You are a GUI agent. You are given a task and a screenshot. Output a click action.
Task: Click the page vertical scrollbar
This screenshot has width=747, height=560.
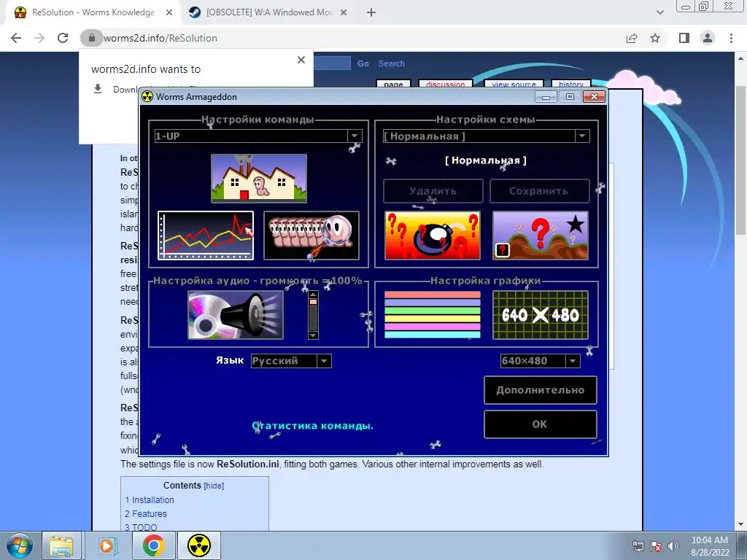tap(740, 159)
